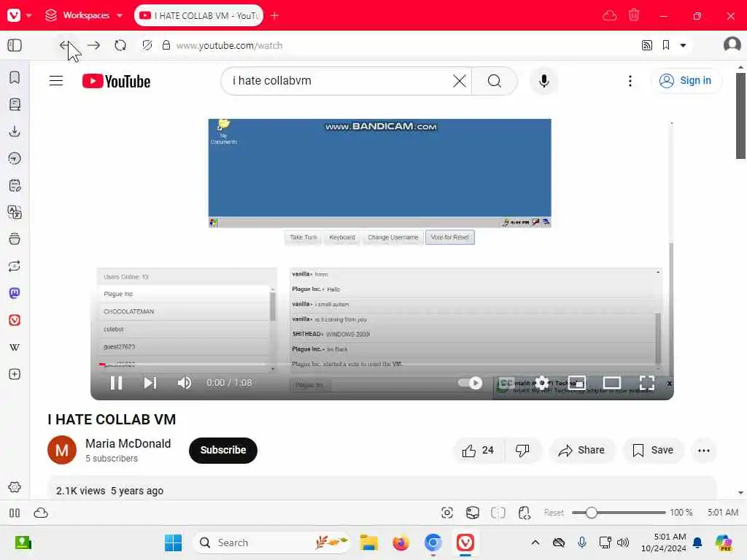Open Notes panel in sidebar
This screenshot has width=747, height=560.
[x=15, y=185]
